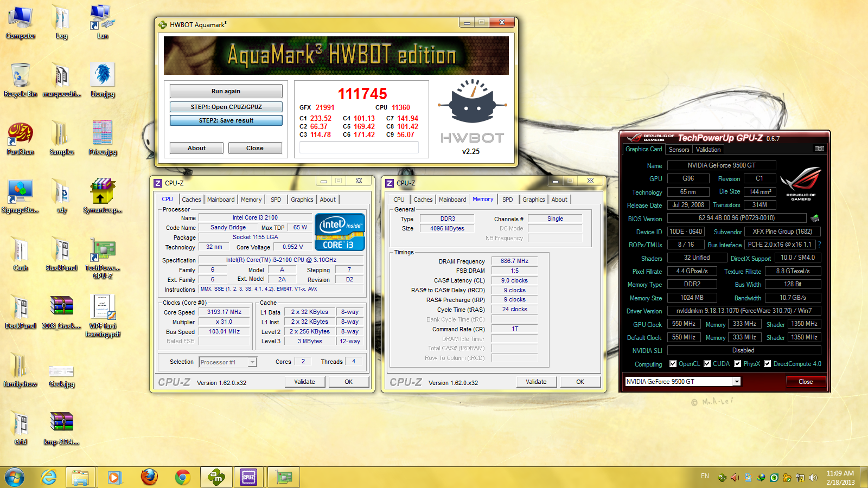
Task: Click the 111745 total score in Aquamark
Action: 362,94
